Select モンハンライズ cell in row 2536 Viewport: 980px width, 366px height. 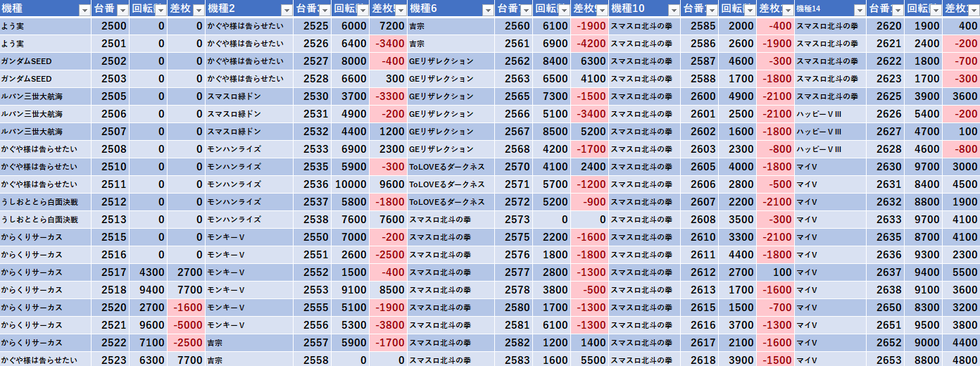tap(249, 184)
